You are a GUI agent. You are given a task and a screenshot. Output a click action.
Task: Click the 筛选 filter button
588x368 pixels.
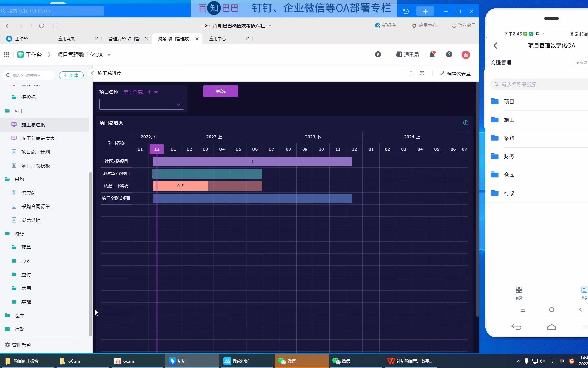(221, 91)
